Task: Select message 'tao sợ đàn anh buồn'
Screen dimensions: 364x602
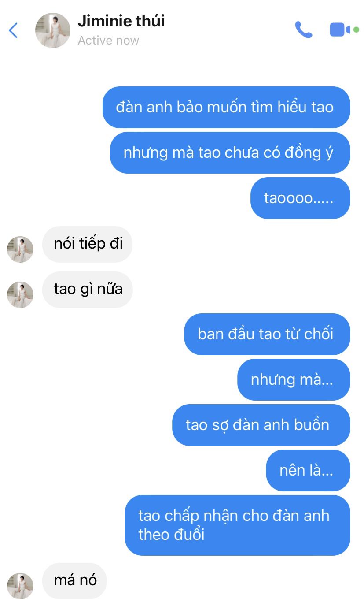Action: pos(261,425)
